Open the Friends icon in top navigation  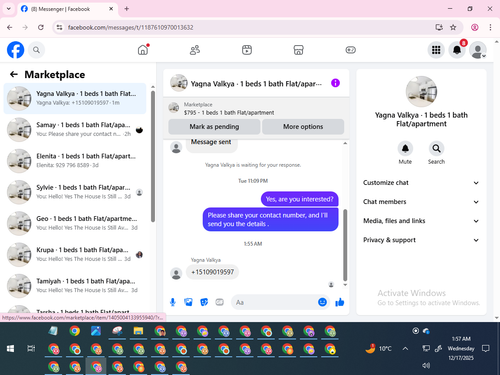195,50
